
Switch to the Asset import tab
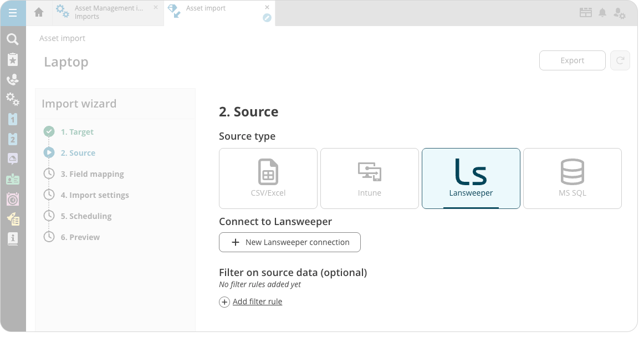tap(219, 13)
